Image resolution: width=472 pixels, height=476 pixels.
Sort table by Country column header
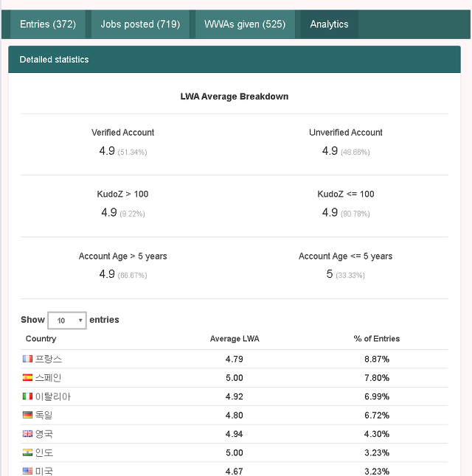41,338
